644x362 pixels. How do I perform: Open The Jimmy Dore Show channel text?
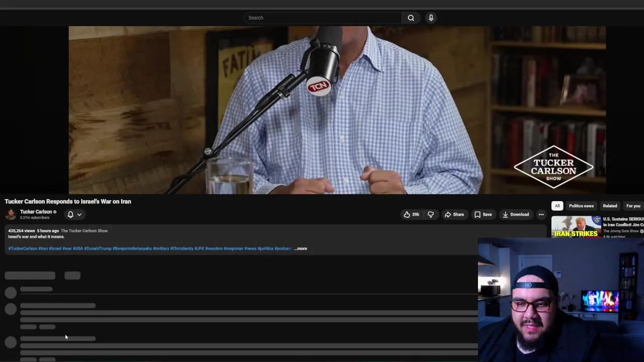tap(621, 231)
